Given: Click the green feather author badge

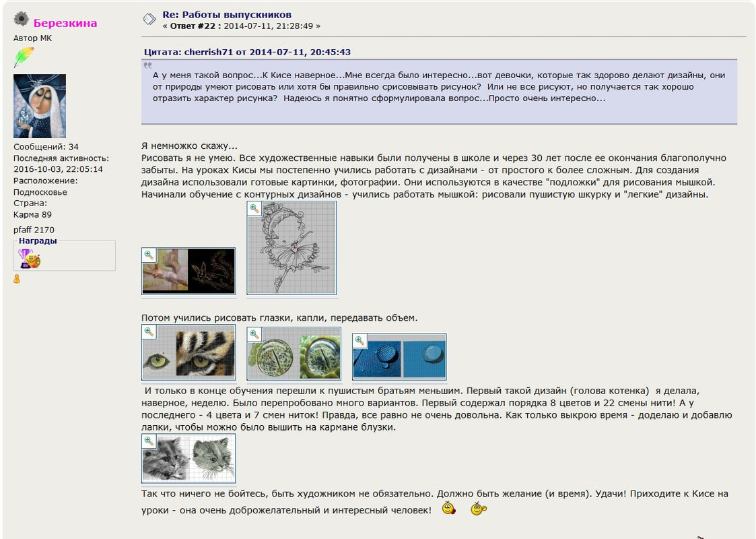Looking at the screenshot, I should [x=24, y=57].
